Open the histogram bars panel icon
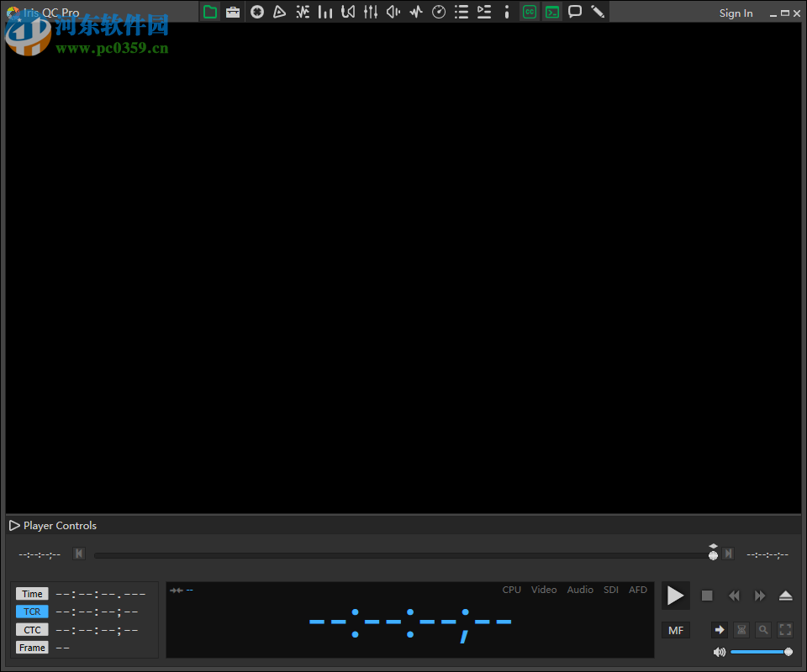 325,12
